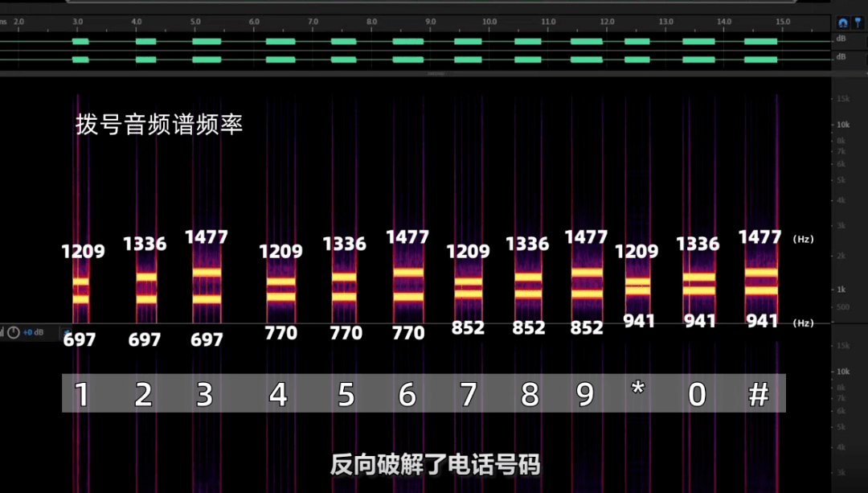Image resolution: width=868 pixels, height=493 pixels.
Task: Click the 2.0 mark on the time ruler
Action: (18, 22)
